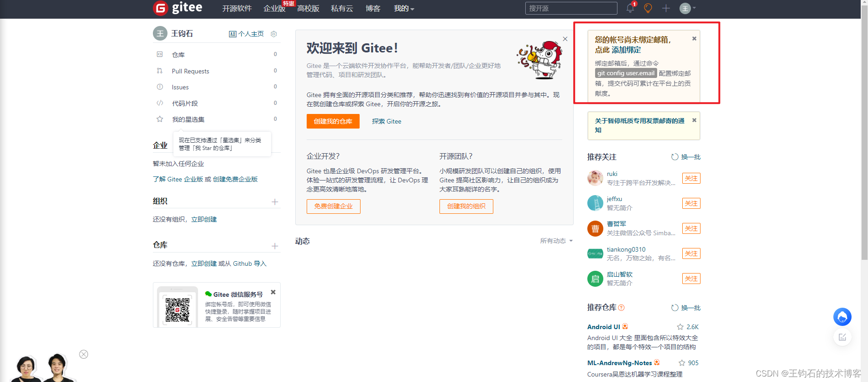Viewport: 868px width, 382px height.
Task: Click the 探索 Gitee link
Action: click(x=387, y=121)
